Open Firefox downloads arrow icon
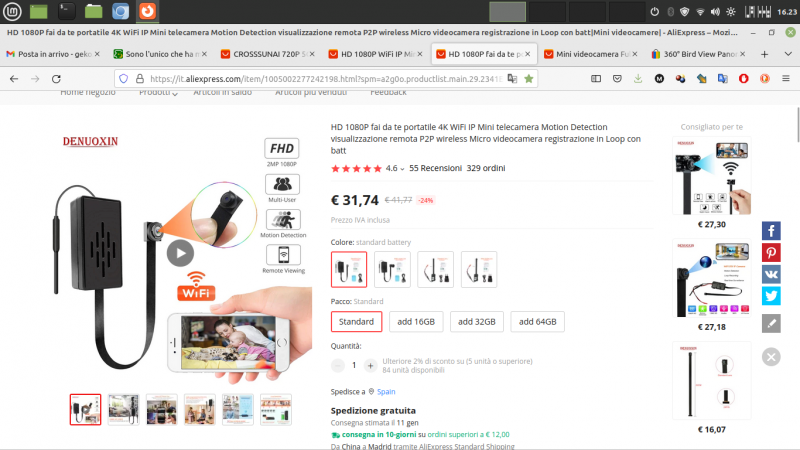 (638, 79)
